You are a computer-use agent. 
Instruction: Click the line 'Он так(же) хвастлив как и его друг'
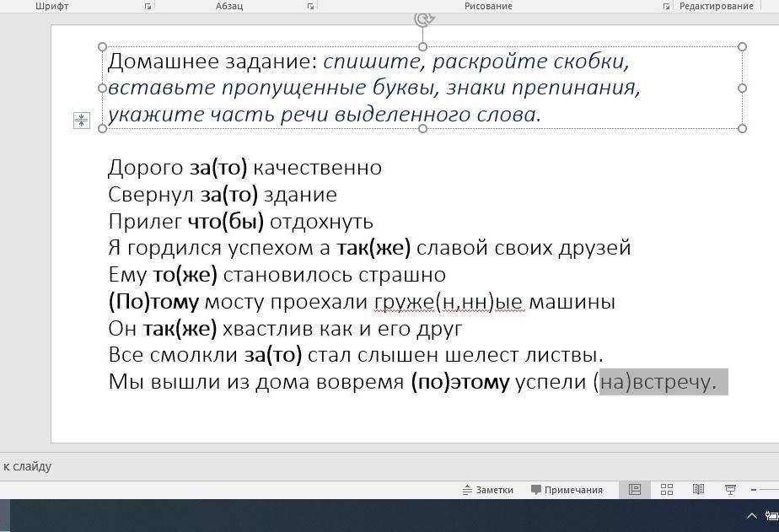point(285,328)
